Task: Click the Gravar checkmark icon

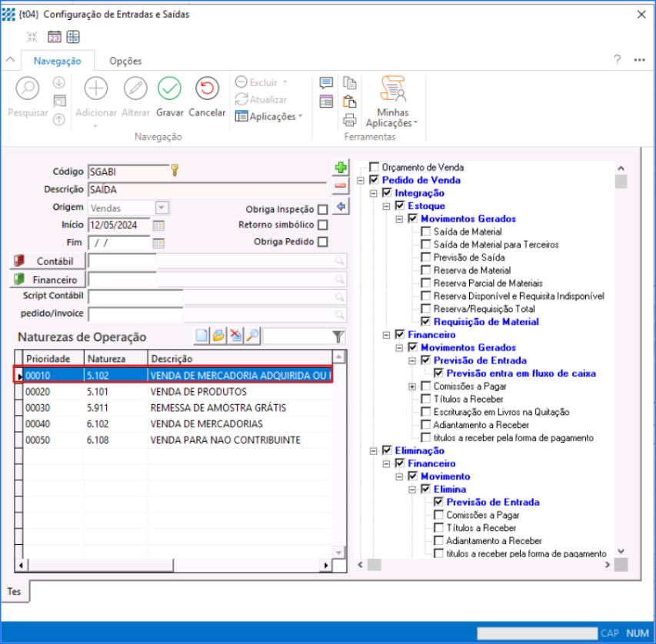Action: pyautogui.click(x=169, y=89)
